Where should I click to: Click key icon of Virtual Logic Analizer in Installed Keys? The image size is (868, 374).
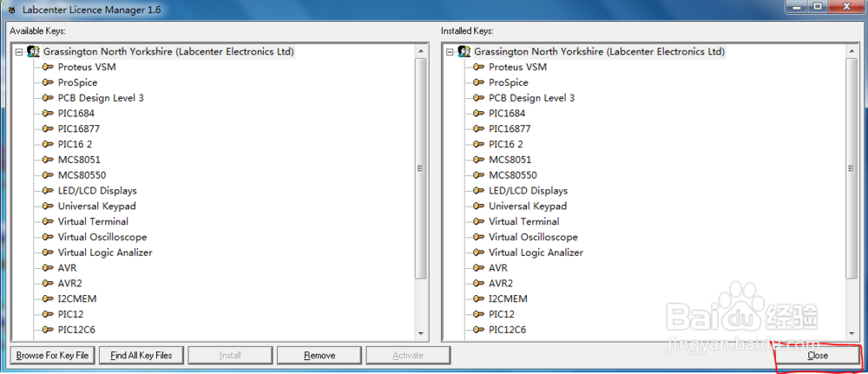(478, 253)
